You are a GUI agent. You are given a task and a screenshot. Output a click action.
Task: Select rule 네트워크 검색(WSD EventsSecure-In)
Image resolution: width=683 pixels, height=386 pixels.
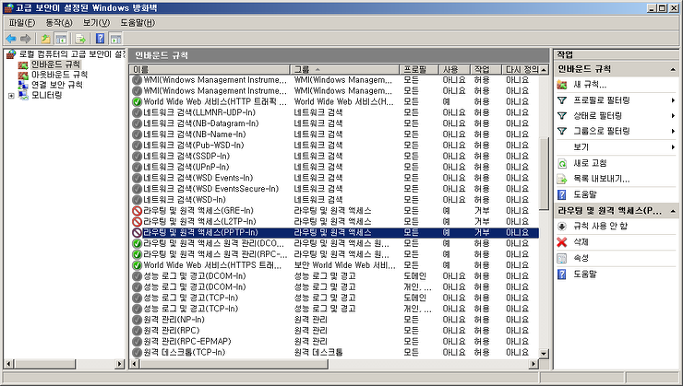[211, 189]
